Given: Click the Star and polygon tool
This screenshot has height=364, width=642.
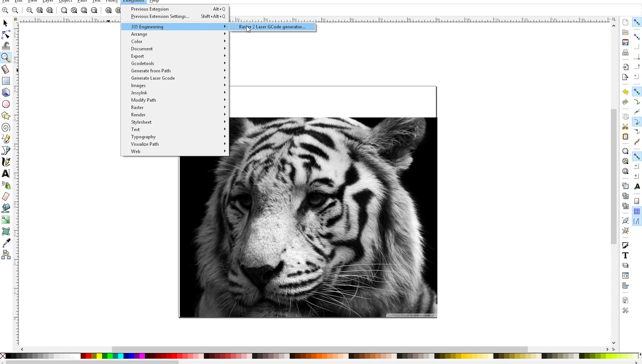Looking at the screenshot, I should click(6, 116).
